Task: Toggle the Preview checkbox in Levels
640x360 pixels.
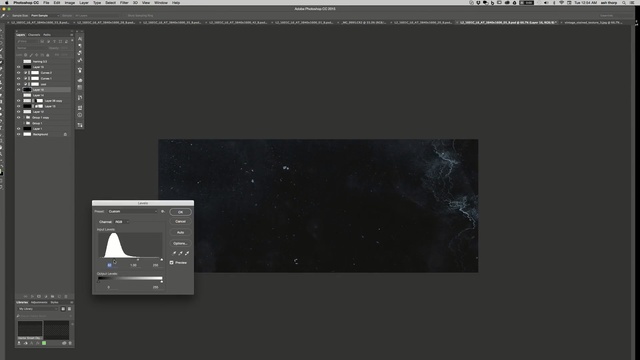Action: coord(171,262)
